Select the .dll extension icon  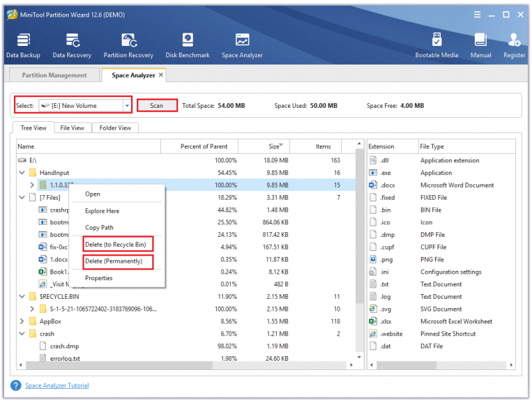click(373, 160)
